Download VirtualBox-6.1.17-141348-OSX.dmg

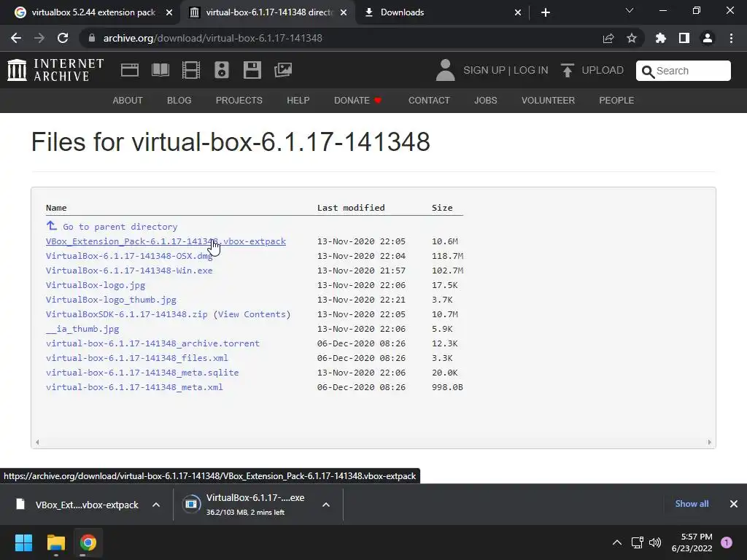coord(129,256)
